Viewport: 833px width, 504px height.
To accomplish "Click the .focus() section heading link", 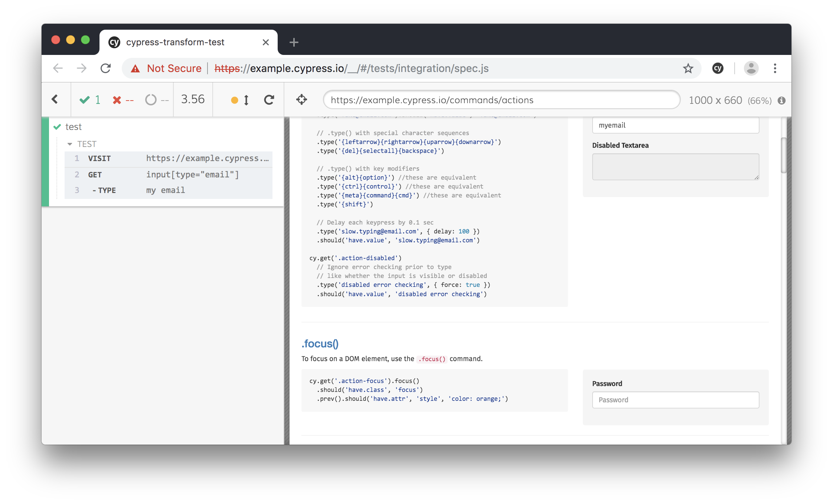I will pyautogui.click(x=320, y=344).
